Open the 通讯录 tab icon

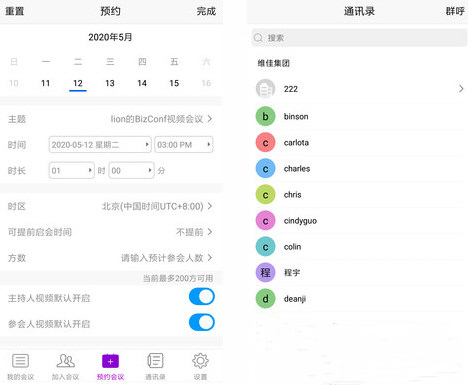click(155, 361)
